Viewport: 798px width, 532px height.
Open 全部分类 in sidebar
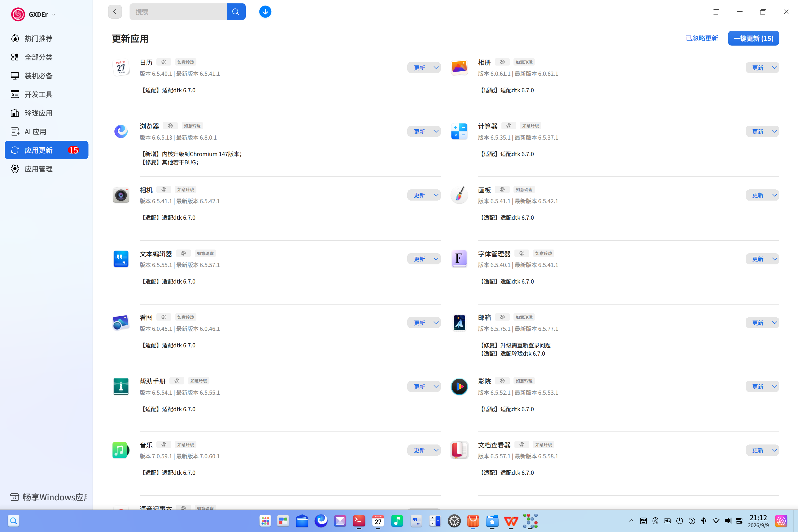coord(47,57)
